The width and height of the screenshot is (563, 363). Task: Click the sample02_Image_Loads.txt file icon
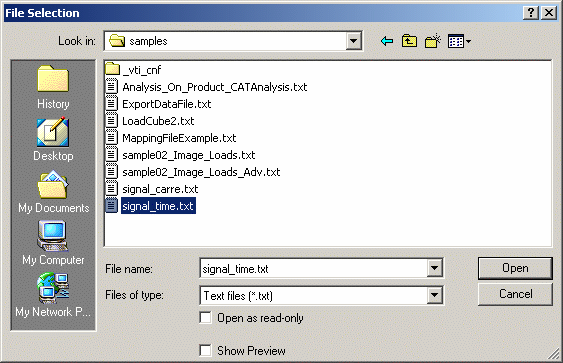(x=112, y=155)
